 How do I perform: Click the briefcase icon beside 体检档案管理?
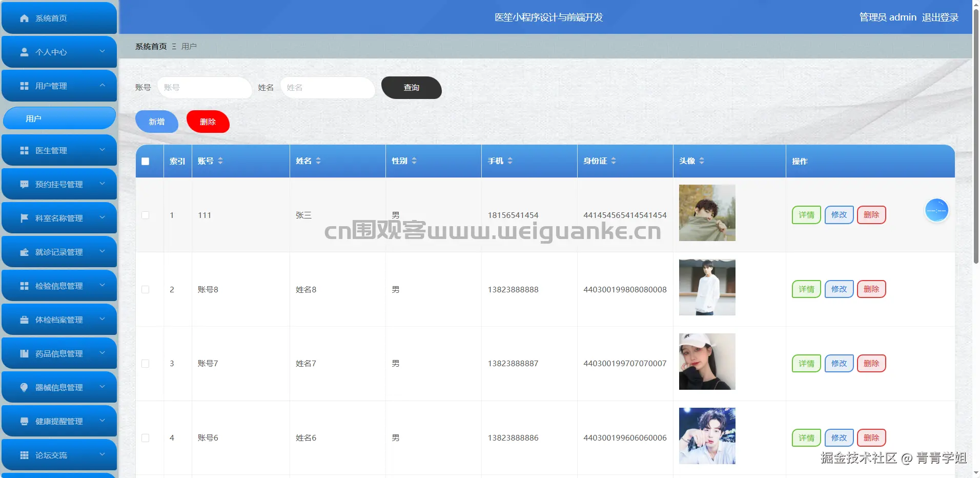point(24,320)
